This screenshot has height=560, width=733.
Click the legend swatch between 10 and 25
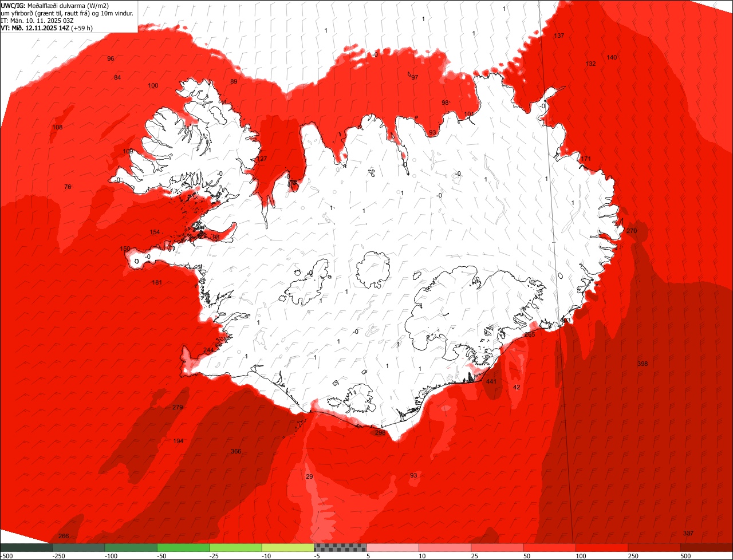[445, 547]
